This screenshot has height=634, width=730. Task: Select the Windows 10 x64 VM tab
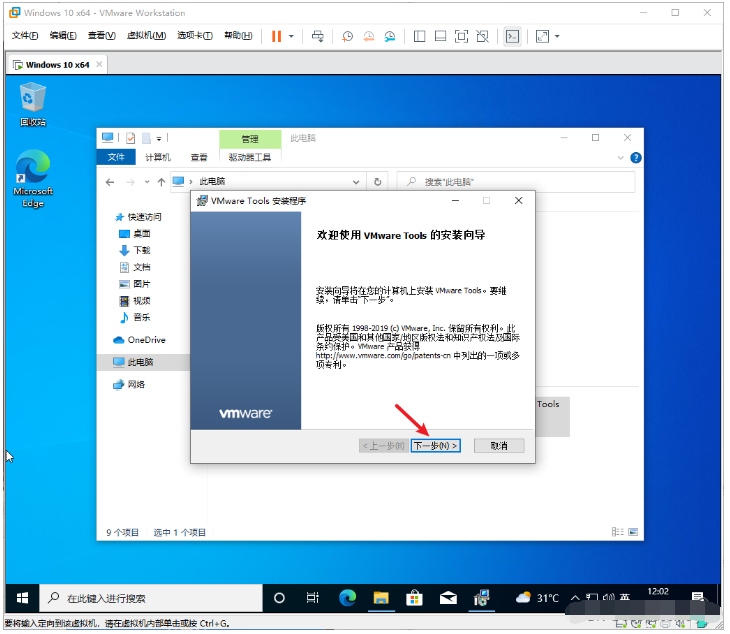(x=56, y=64)
